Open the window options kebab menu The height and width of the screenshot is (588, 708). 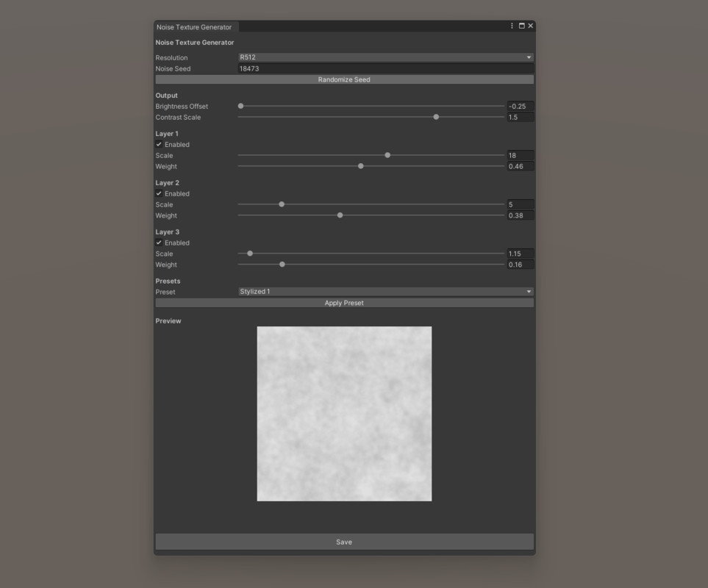click(x=512, y=26)
